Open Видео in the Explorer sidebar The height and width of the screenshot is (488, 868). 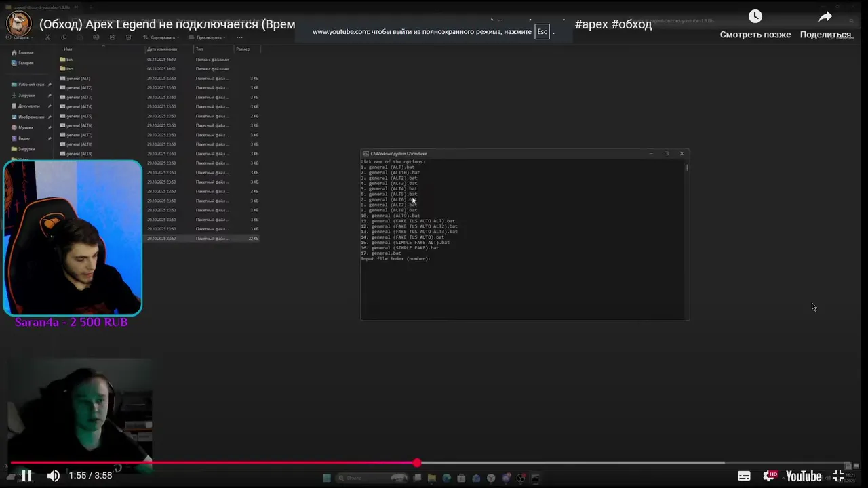tap(31, 138)
